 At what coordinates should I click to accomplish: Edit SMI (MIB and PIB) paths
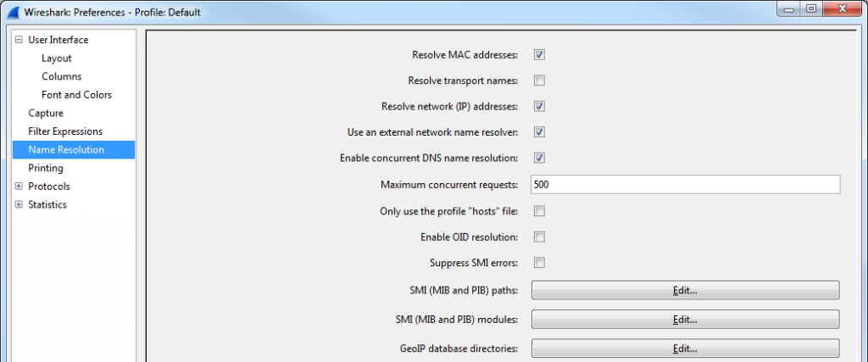pyautogui.click(x=685, y=290)
